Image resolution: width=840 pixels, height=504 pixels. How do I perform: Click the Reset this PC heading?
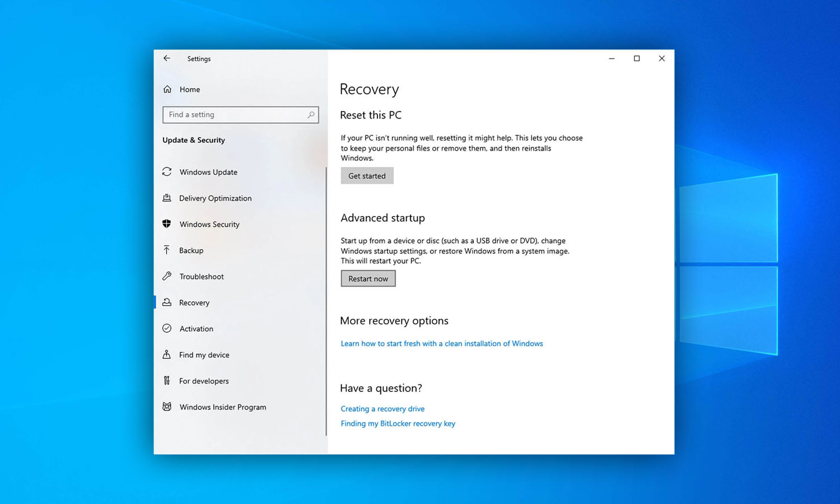coord(370,115)
